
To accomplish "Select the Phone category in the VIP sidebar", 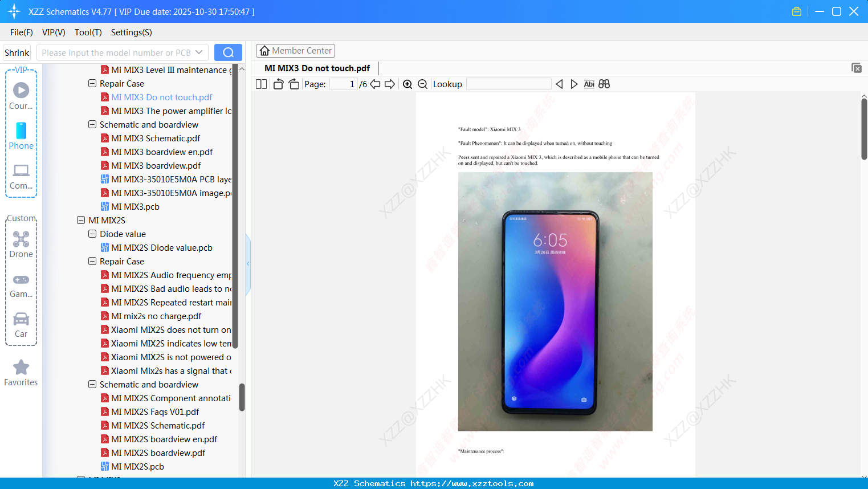I will pyautogui.click(x=21, y=137).
